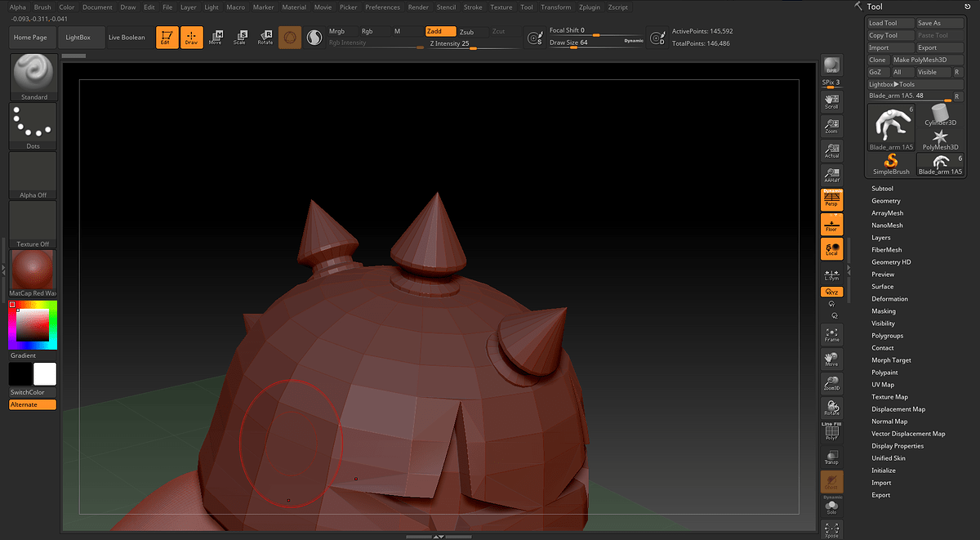The height and width of the screenshot is (540, 980).
Task: Activate Draw mode button
Action: (x=192, y=37)
